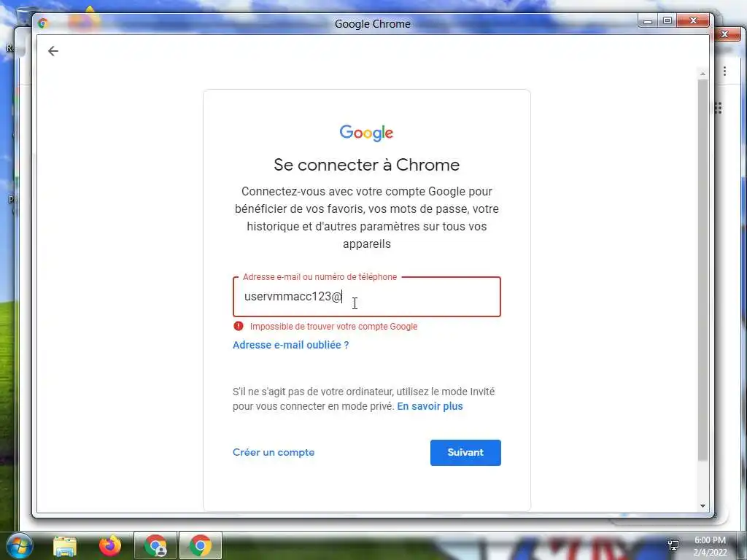Open the network tray icon
Image resolution: width=747 pixels, height=560 pixels.
[x=673, y=545]
